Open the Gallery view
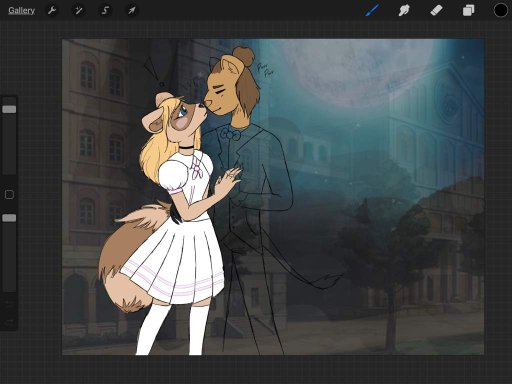512x384 pixels. (x=22, y=11)
